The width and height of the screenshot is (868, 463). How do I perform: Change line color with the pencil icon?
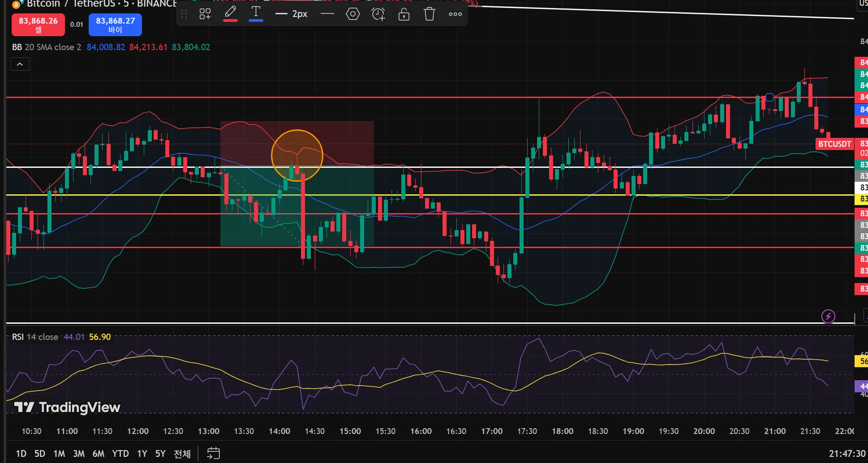point(231,14)
